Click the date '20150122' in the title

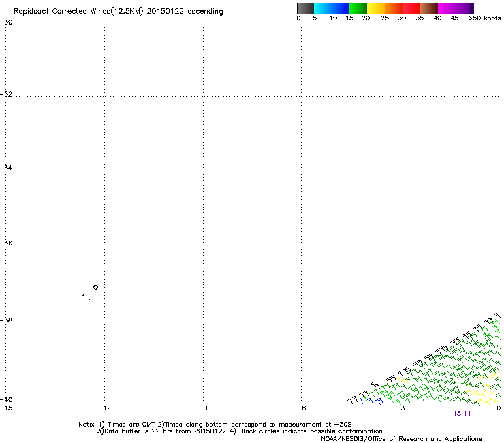166,11
